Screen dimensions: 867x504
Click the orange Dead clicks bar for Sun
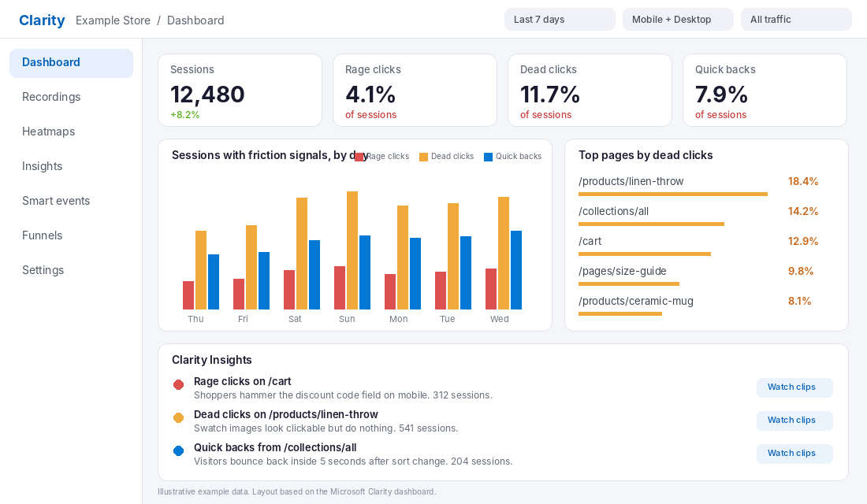352,250
